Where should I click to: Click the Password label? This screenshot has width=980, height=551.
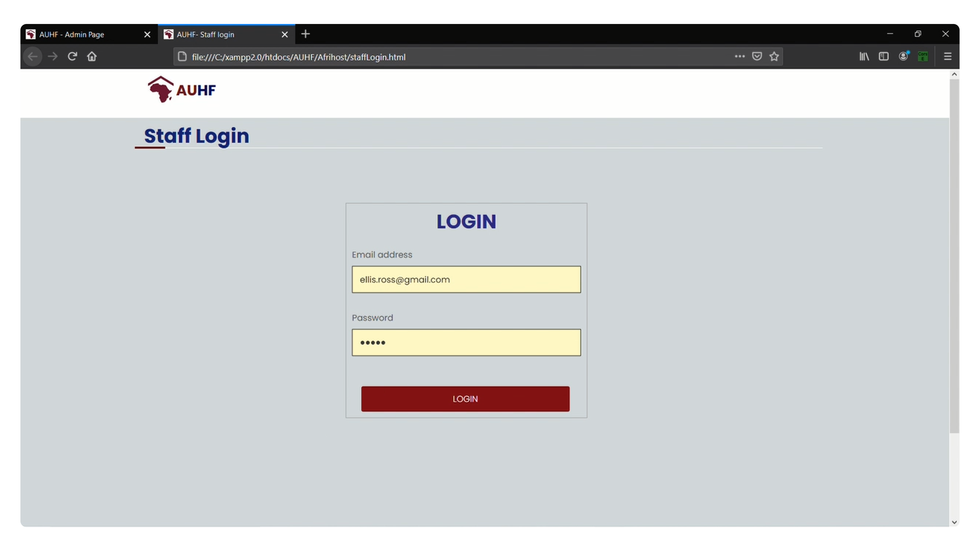point(372,318)
